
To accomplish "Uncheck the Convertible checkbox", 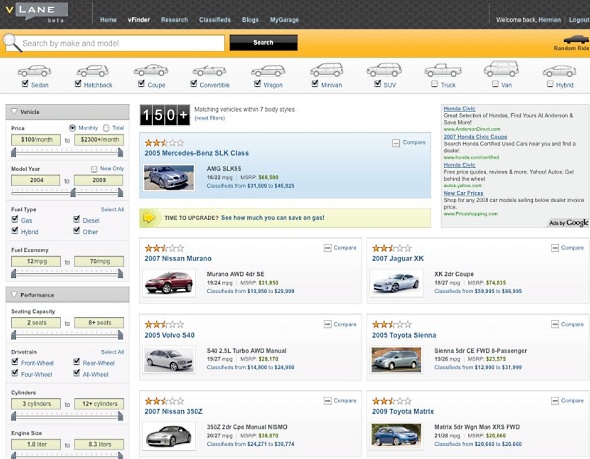I will [x=193, y=84].
